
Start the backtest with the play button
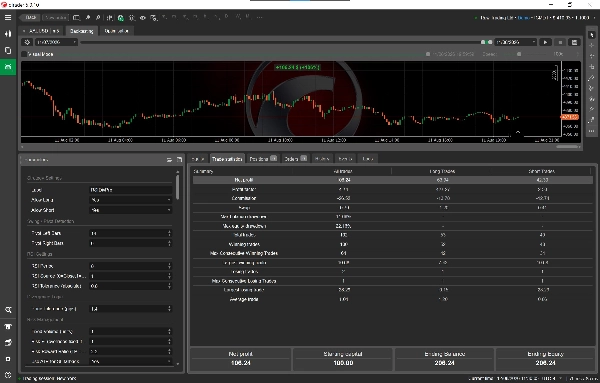click(x=546, y=42)
